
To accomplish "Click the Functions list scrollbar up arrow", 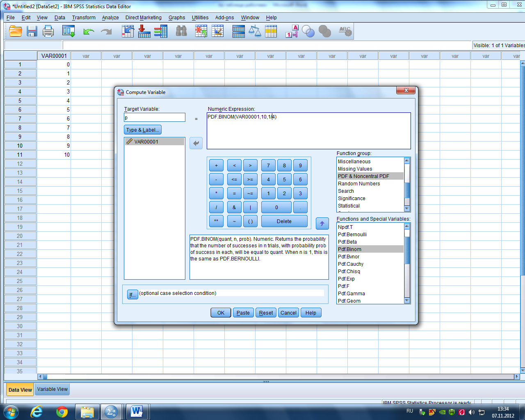I will (407, 226).
